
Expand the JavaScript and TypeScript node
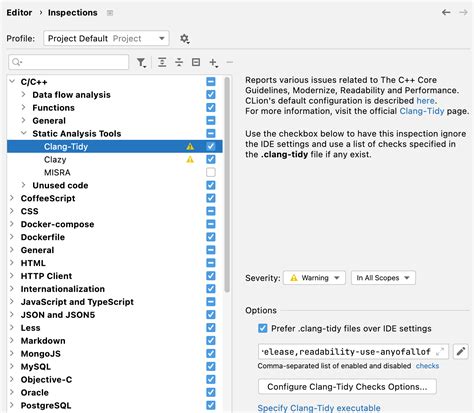pyautogui.click(x=12, y=302)
